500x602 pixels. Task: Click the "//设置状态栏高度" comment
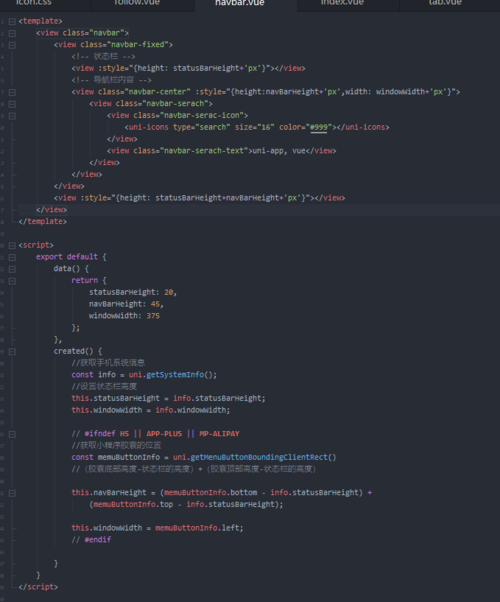point(104,386)
